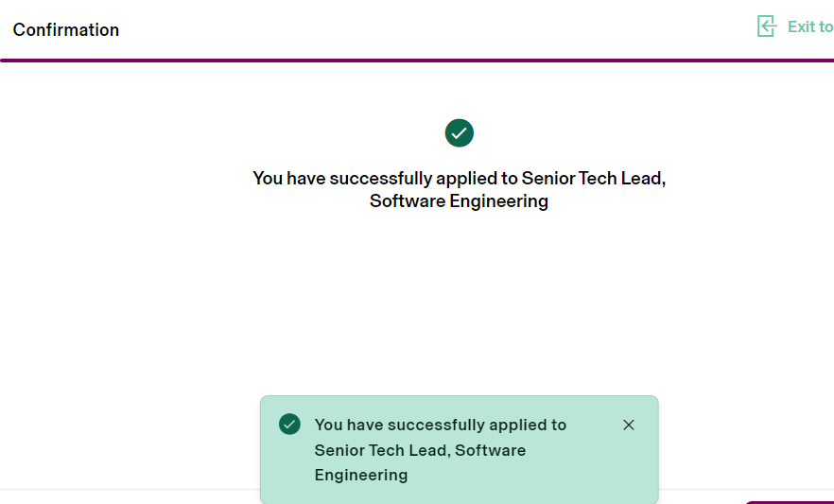Click the checkmark icon inside the toast
The height and width of the screenshot is (504, 834).
coord(289,424)
